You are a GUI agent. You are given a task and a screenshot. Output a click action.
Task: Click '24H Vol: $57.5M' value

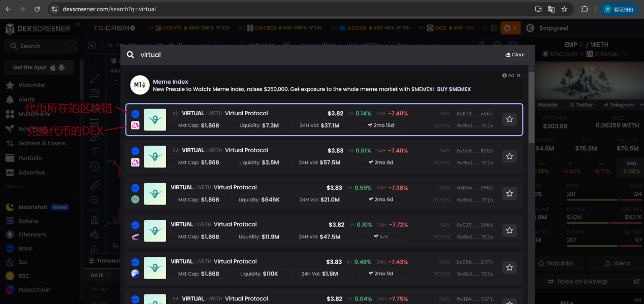319,162
